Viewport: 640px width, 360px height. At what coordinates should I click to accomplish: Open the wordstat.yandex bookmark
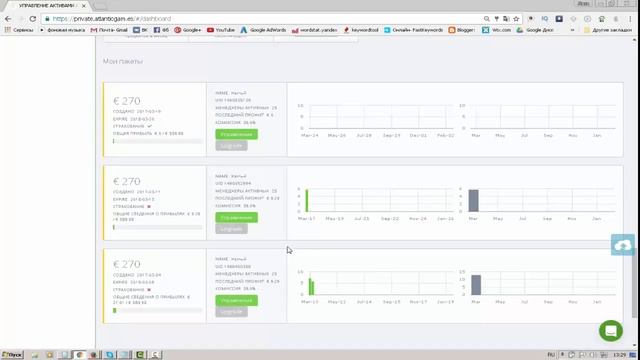click(315, 30)
